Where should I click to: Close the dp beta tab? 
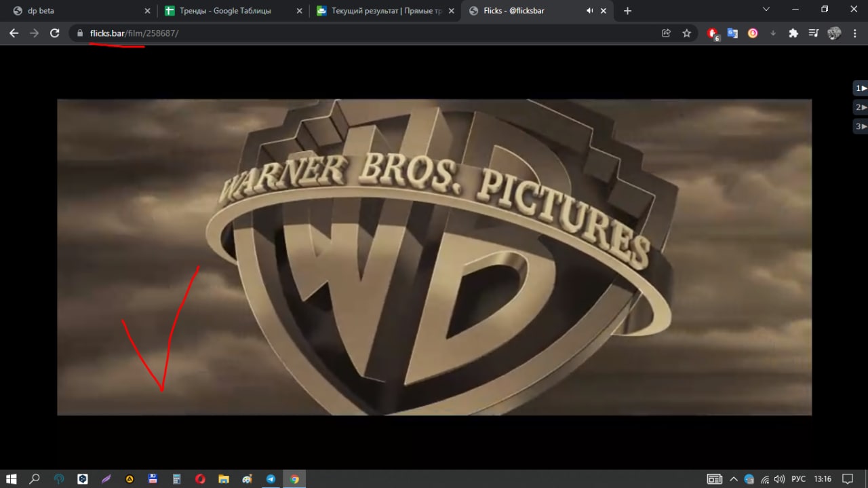(x=147, y=10)
